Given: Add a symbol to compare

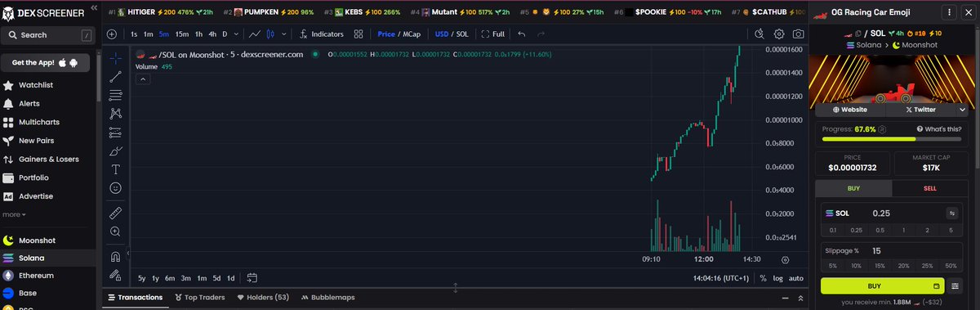Looking at the screenshot, I should pyautogui.click(x=112, y=34).
